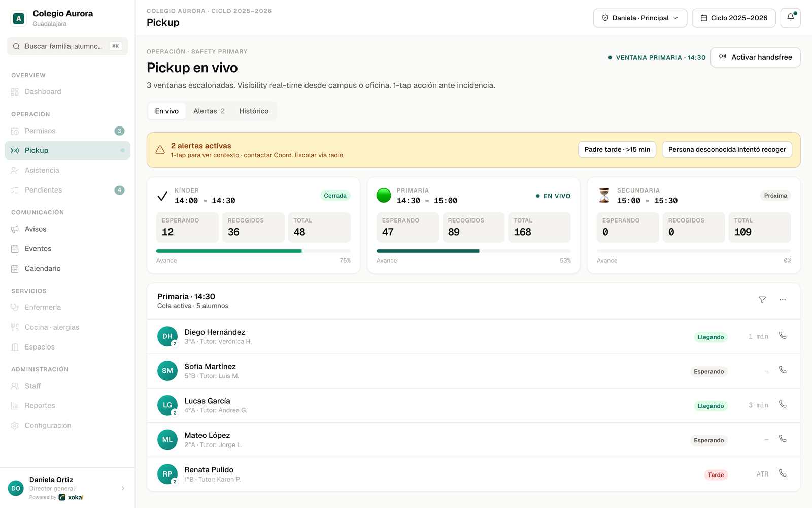
Task: Call Diego Hernández's tutor with phone icon
Action: pyautogui.click(x=783, y=336)
